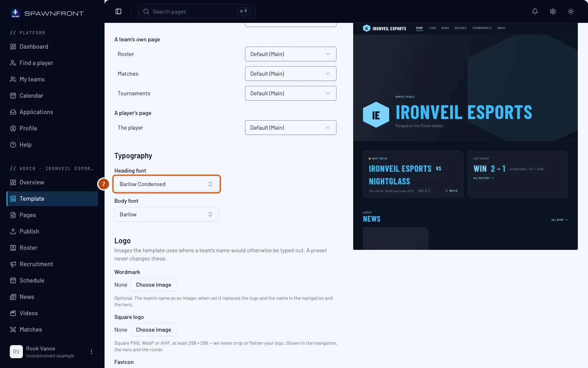The width and height of the screenshot is (588, 368).
Task: Switch theme with the sun icon
Action: [x=571, y=11]
